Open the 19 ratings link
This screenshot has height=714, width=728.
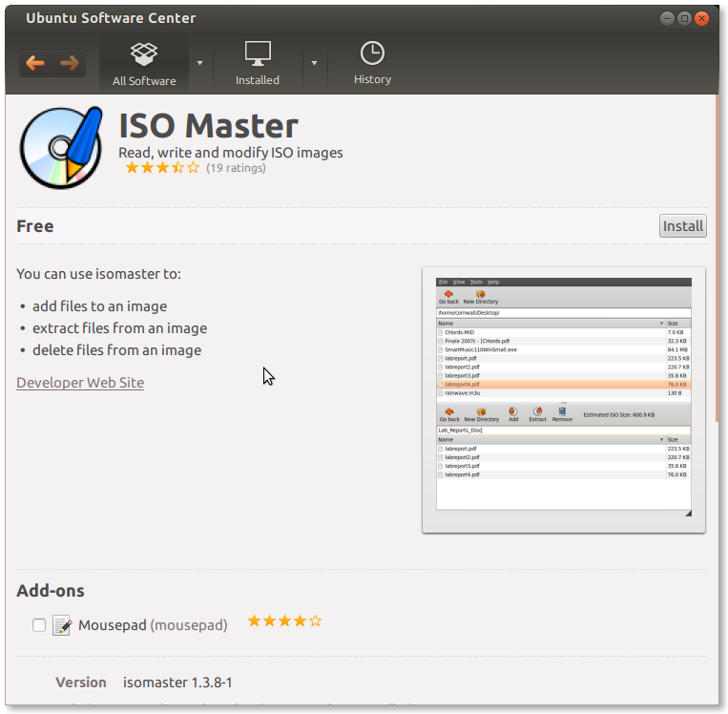(x=236, y=168)
